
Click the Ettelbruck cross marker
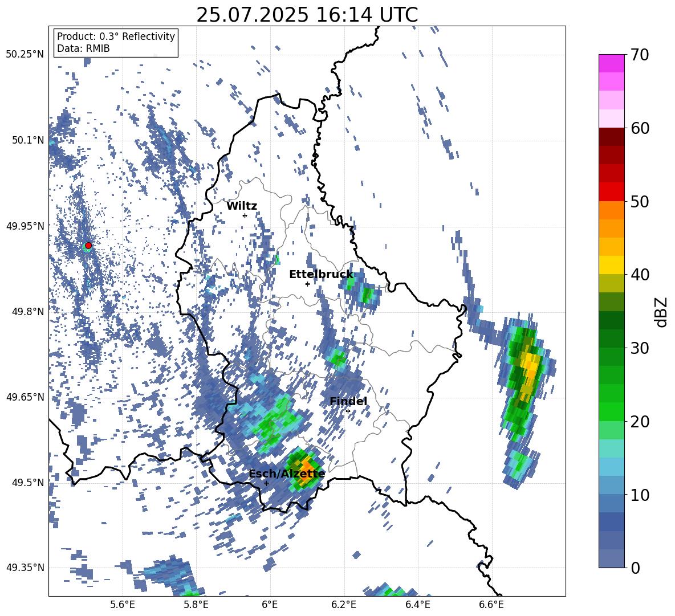point(307,284)
